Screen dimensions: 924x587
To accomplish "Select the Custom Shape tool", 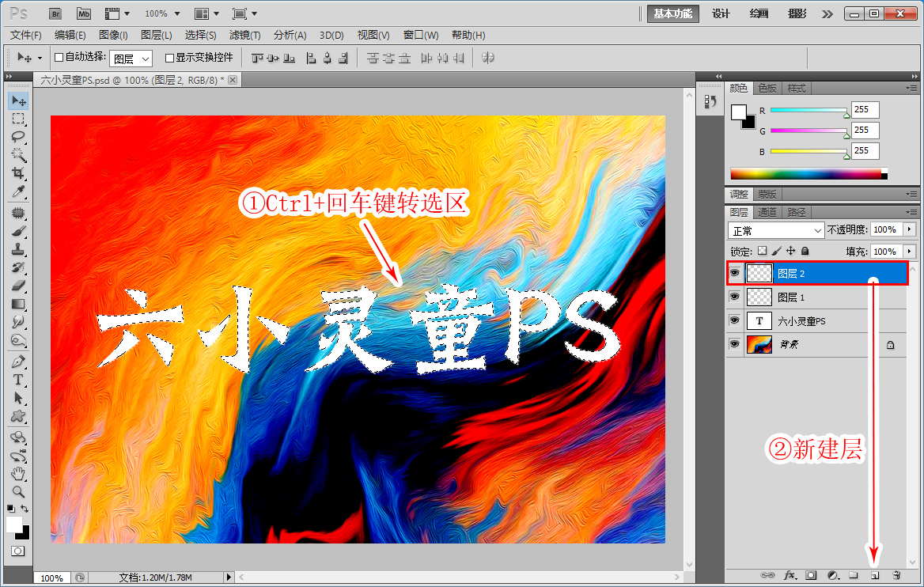I will point(18,417).
